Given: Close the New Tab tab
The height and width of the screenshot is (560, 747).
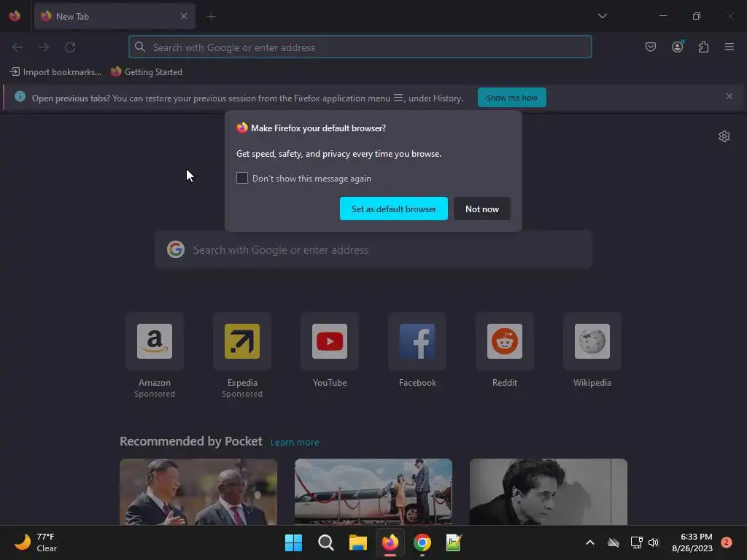Looking at the screenshot, I should (x=183, y=16).
